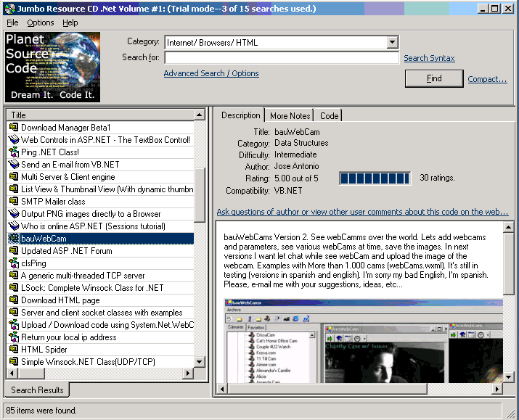This screenshot has width=519, height=420.
Task: Open the Options menu
Action: click(41, 22)
